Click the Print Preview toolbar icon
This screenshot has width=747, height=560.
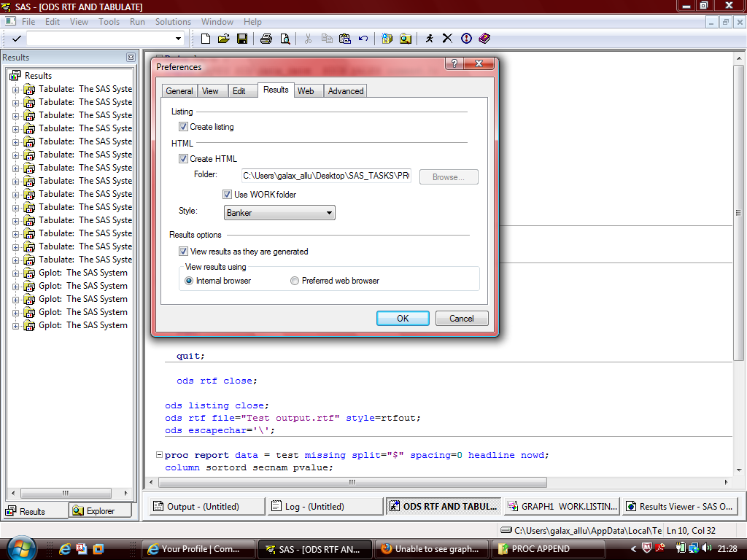click(285, 39)
